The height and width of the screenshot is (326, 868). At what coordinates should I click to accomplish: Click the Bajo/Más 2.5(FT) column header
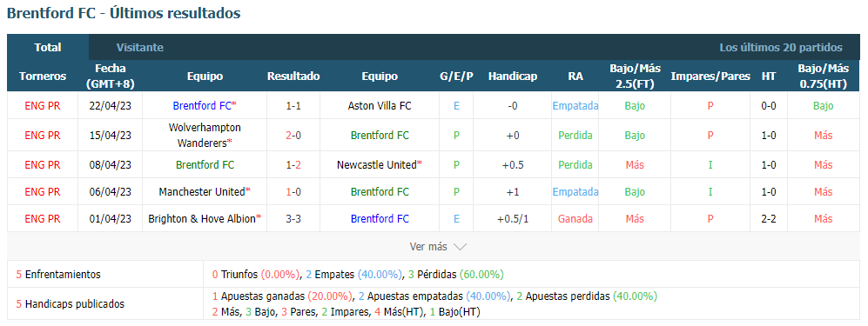coord(635,77)
